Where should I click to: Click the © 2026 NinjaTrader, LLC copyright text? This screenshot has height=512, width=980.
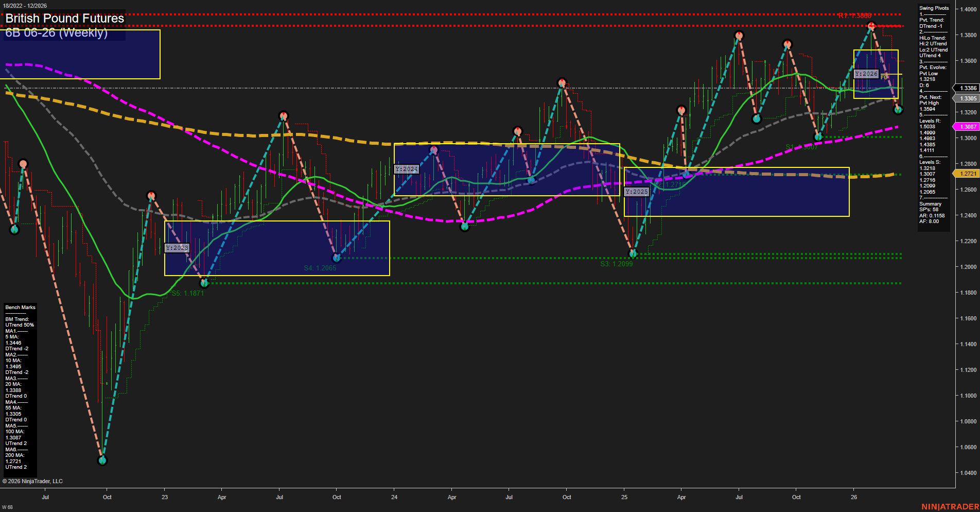coord(33,481)
